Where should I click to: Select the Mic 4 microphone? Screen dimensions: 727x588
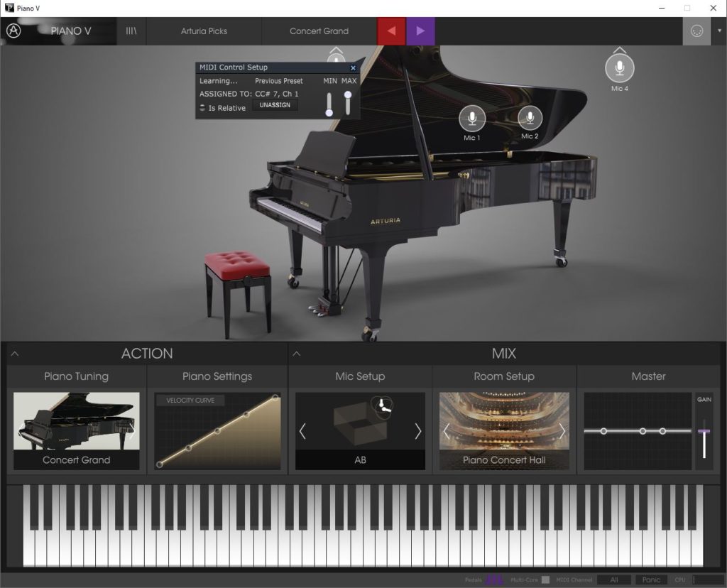click(619, 68)
